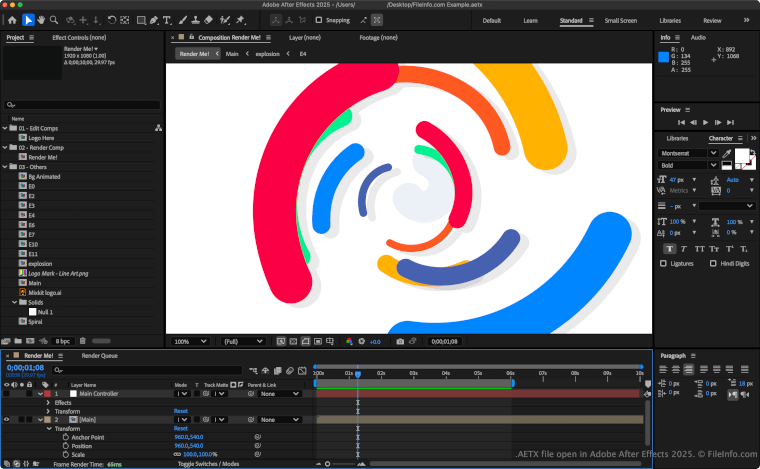Choose the Rectangle shape tool
The image size is (760, 469).
pos(141,20)
